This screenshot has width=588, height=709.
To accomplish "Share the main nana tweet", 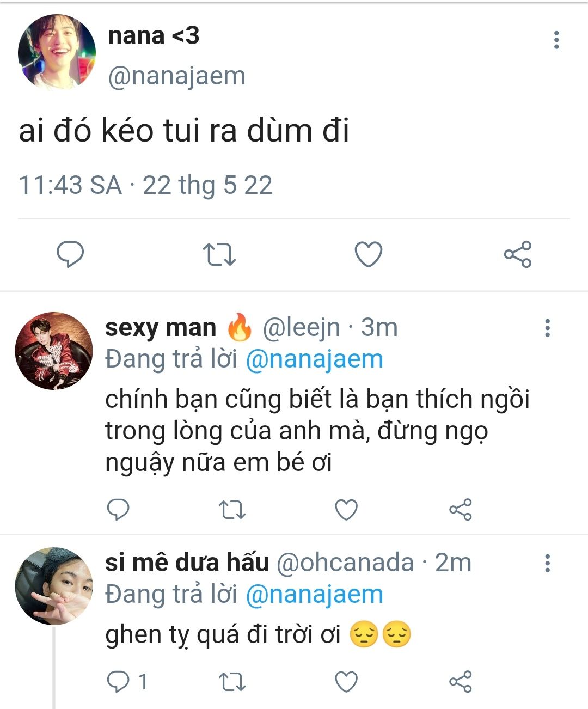I will click(517, 254).
